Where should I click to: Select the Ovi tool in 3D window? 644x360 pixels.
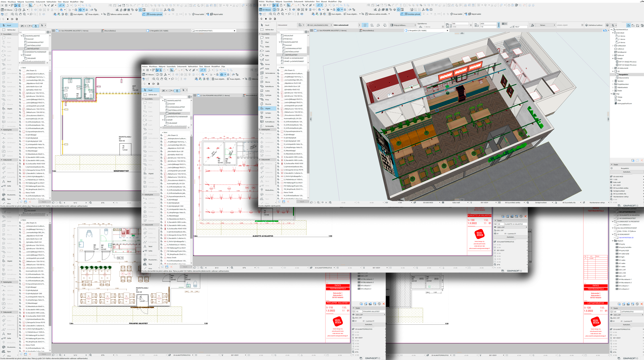tap(267, 77)
